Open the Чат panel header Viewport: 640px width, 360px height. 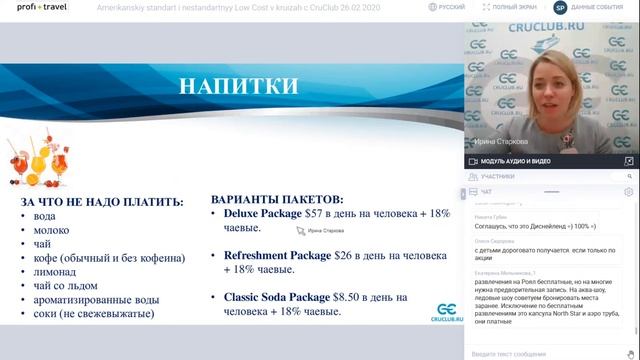pos(486,192)
